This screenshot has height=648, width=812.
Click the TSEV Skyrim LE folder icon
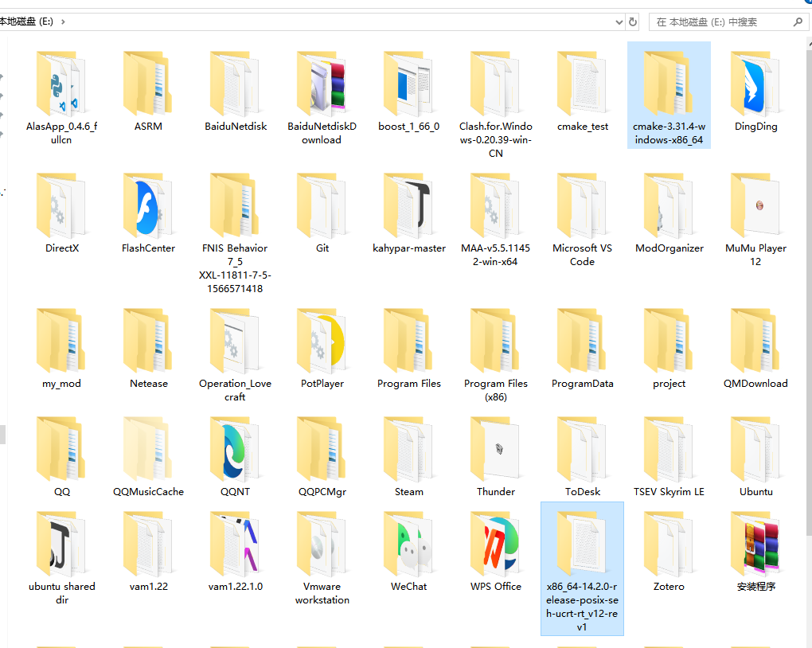669,449
